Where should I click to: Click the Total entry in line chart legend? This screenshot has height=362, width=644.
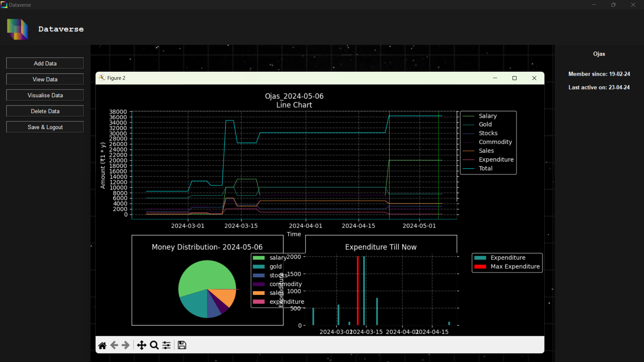[485, 169]
